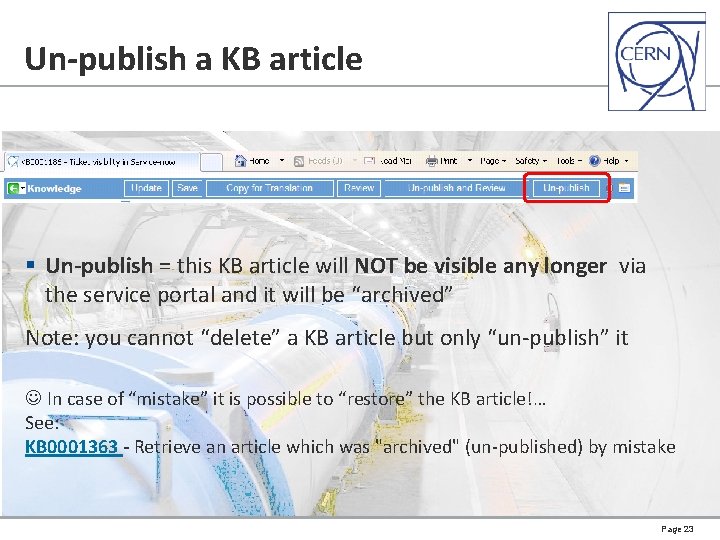This screenshot has width=720, height=540.
Task: Click the Feeds RSS icon
Action: [x=299, y=161]
